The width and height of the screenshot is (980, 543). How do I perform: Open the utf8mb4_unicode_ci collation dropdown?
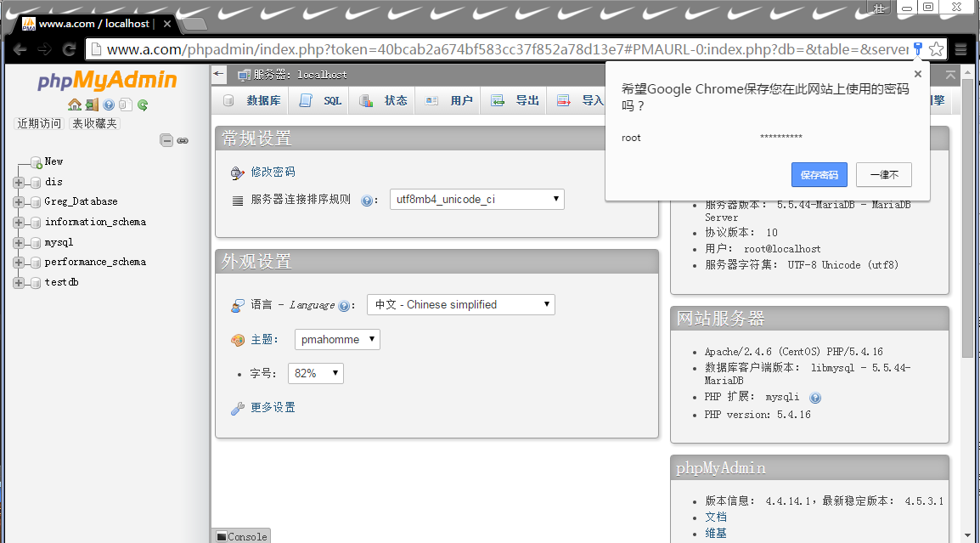pos(477,200)
